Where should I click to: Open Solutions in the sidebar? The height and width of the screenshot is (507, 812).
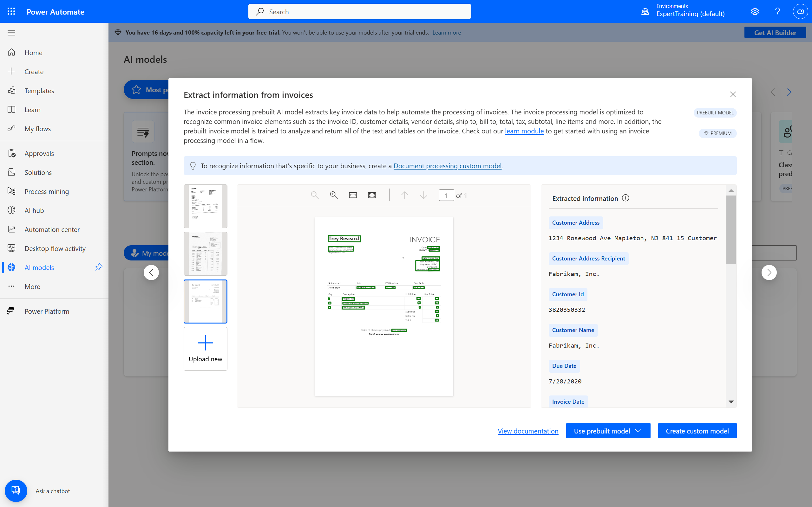pyautogui.click(x=37, y=172)
